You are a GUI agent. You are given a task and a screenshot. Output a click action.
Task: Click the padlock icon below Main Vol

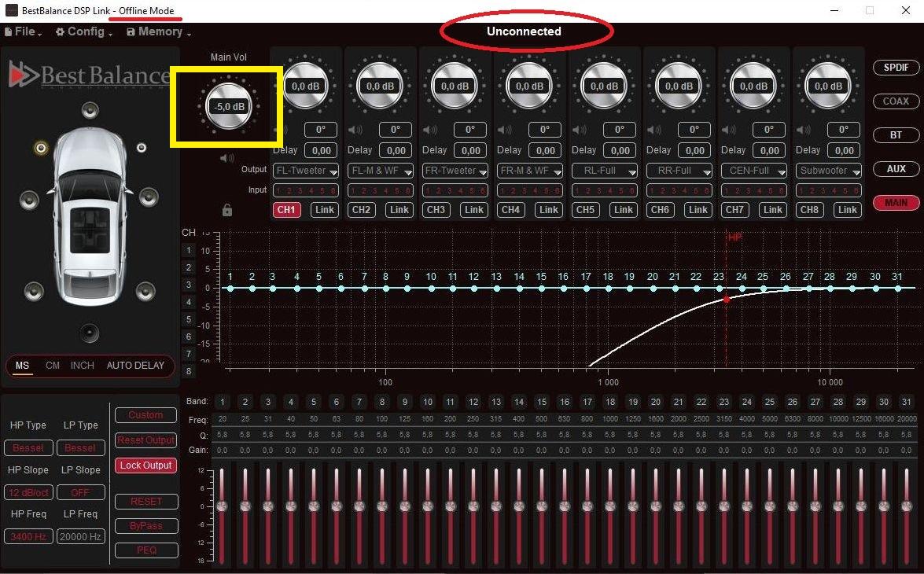tap(227, 210)
